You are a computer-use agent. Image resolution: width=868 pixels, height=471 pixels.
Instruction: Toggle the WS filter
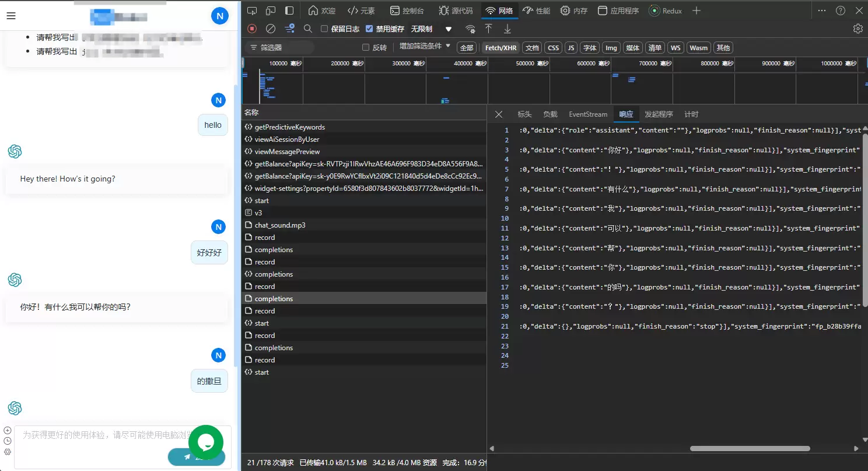675,48
